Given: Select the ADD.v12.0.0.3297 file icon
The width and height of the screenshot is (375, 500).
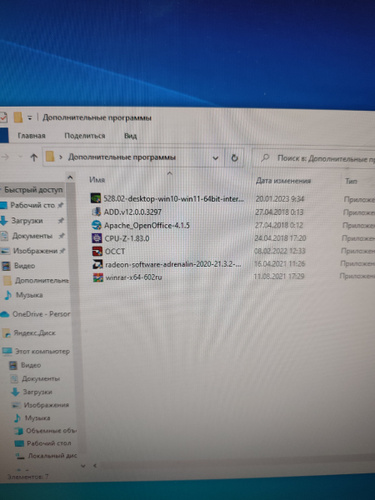Looking at the screenshot, I should pos(96,212).
